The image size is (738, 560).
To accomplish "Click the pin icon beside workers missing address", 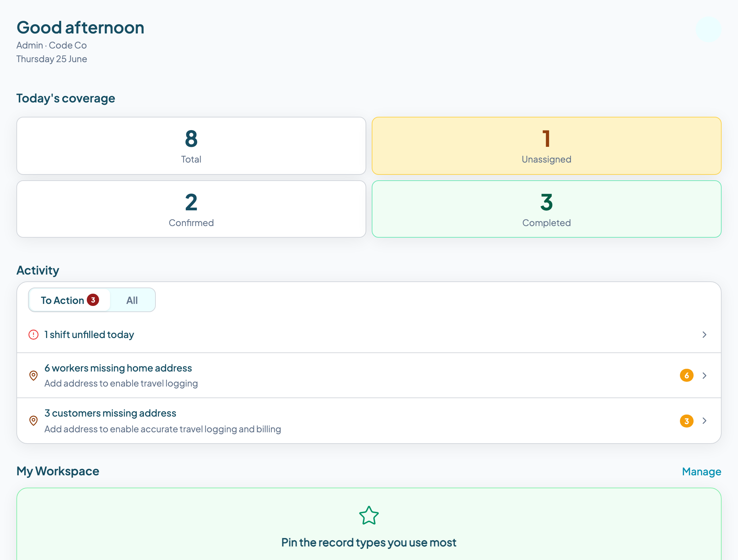I will tap(33, 376).
